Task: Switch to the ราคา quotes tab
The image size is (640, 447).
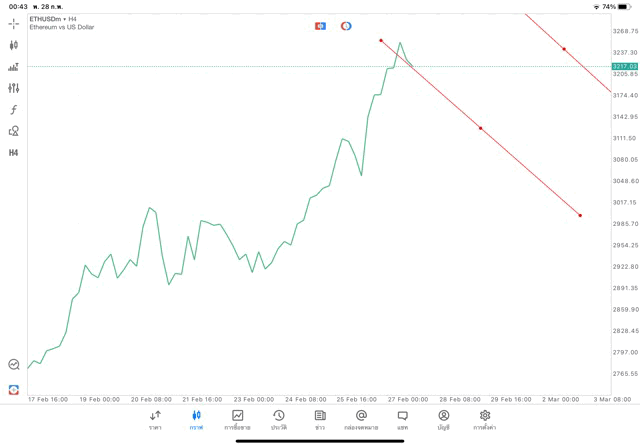Action: click(155, 420)
